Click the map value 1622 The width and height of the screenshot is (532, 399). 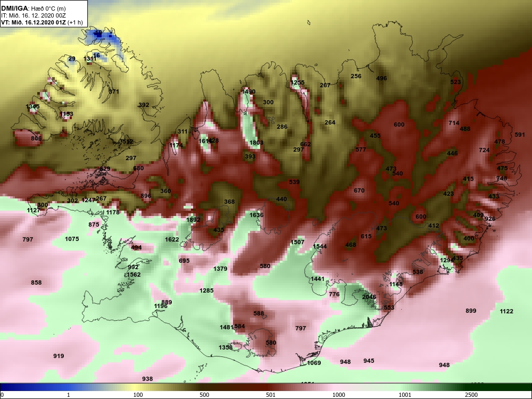point(172,239)
